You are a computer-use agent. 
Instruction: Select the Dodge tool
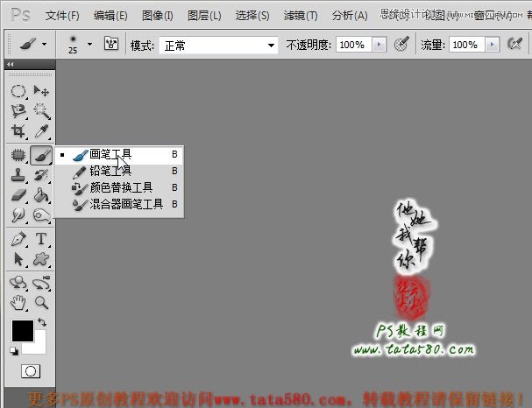41,215
